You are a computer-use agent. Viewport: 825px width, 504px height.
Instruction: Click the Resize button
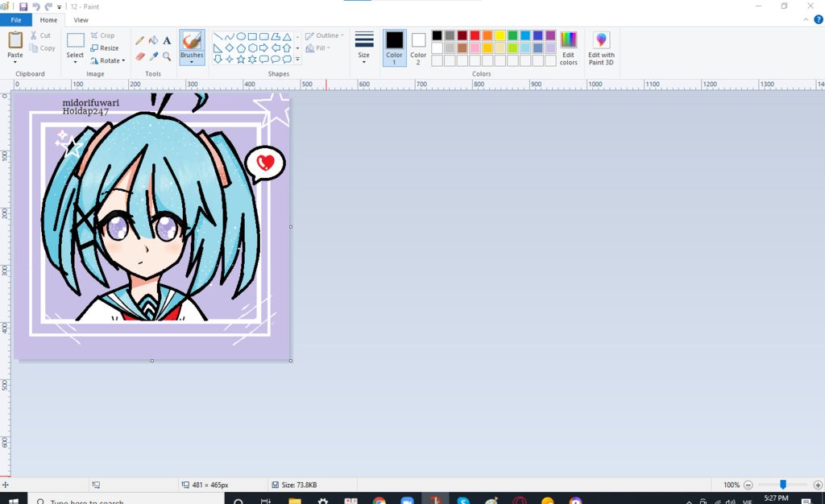point(105,48)
